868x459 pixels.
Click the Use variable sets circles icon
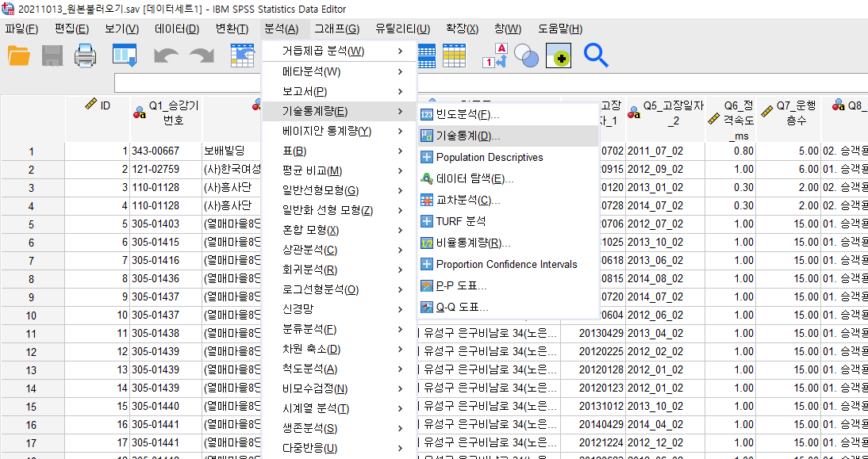[526, 55]
